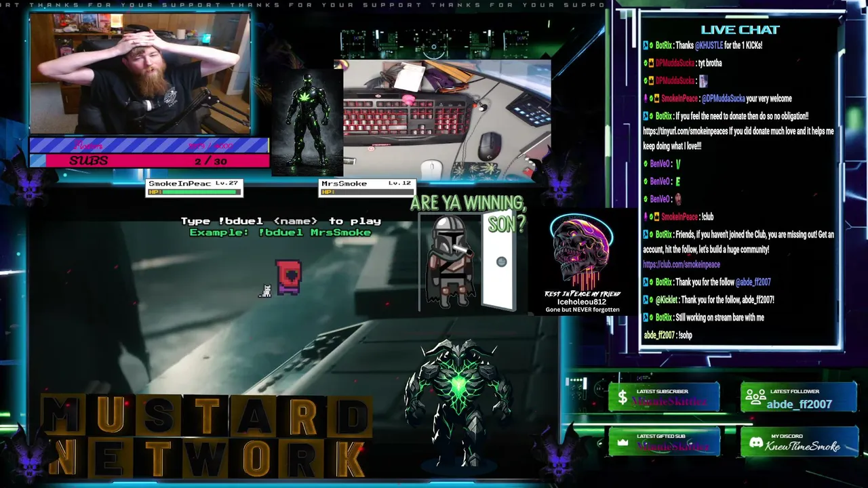Click the SmokeInPeac duel player name
Image resolution: width=868 pixels, height=488 pixels.
coord(180,184)
